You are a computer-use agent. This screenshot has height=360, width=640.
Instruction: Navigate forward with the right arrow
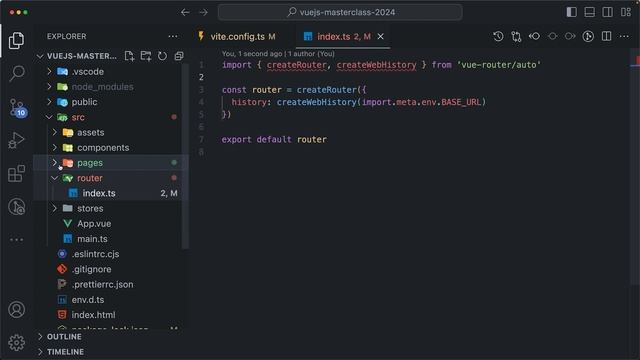click(x=203, y=12)
